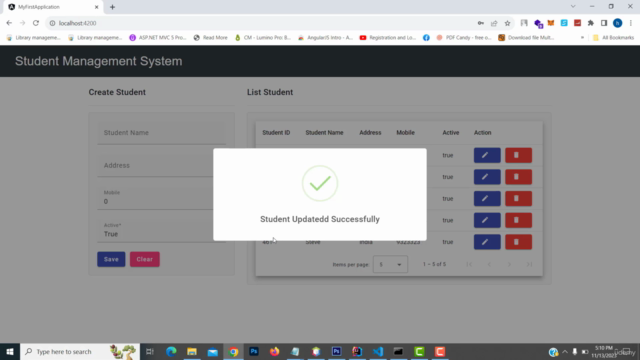This screenshot has width=640, height=360.
Task: Open Download file Mult... bookmark
Action: 526,38
